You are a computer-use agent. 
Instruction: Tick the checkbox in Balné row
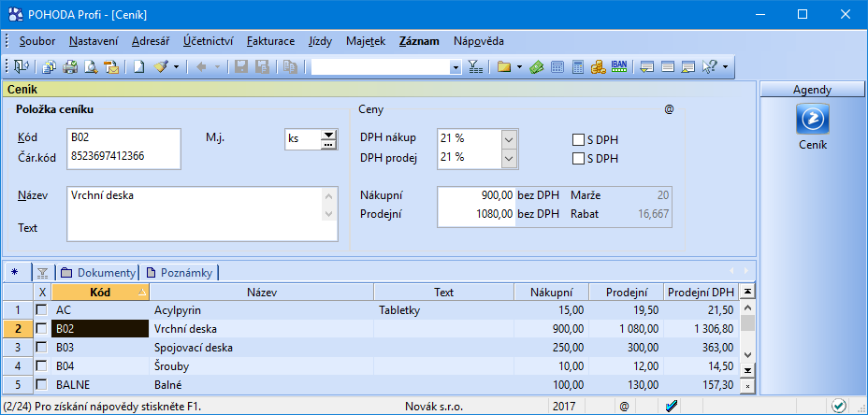click(x=42, y=384)
